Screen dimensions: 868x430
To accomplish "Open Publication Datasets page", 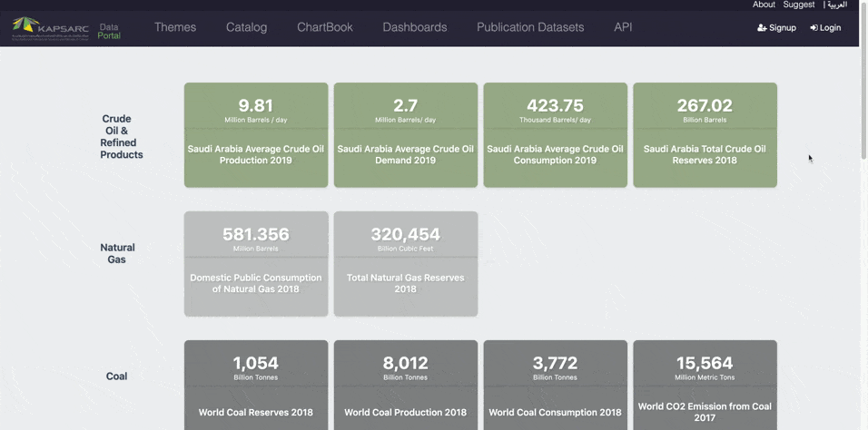I will point(530,27).
